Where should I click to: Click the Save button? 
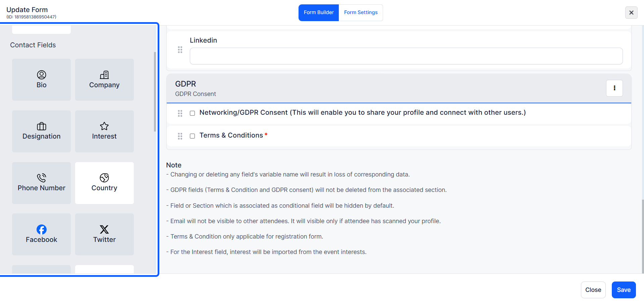click(x=624, y=290)
